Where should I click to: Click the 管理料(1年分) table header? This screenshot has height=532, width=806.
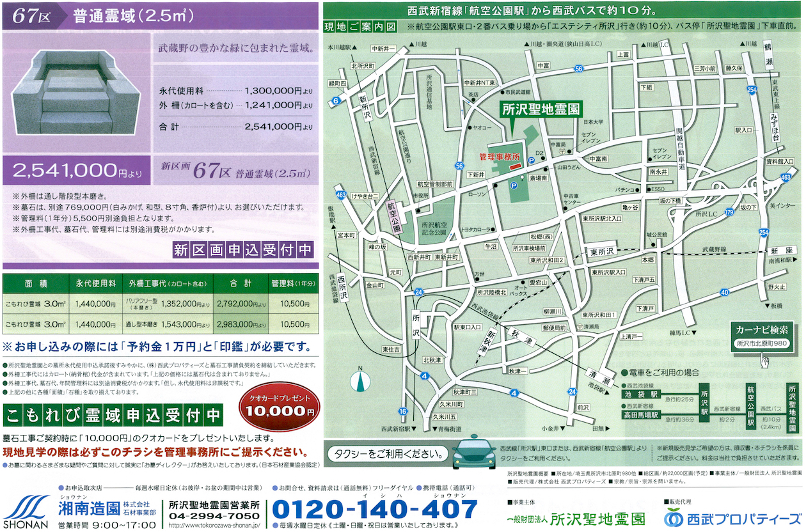[292, 283]
